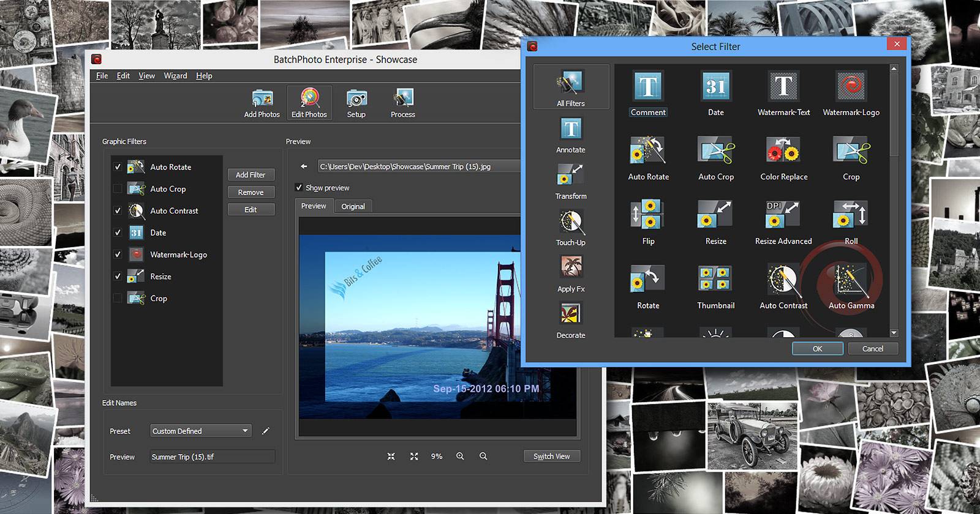Show the Decorate filter category
The height and width of the screenshot is (514, 980).
tap(571, 321)
